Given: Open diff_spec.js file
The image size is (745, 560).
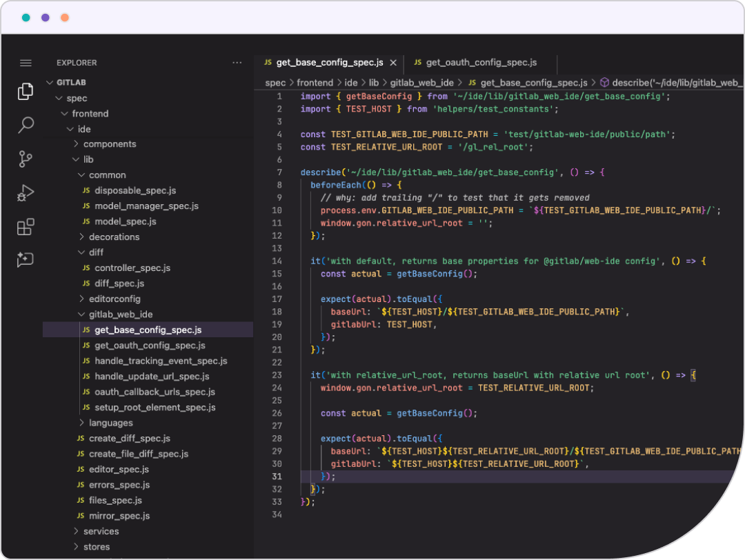Looking at the screenshot, I should coord(119,283).
